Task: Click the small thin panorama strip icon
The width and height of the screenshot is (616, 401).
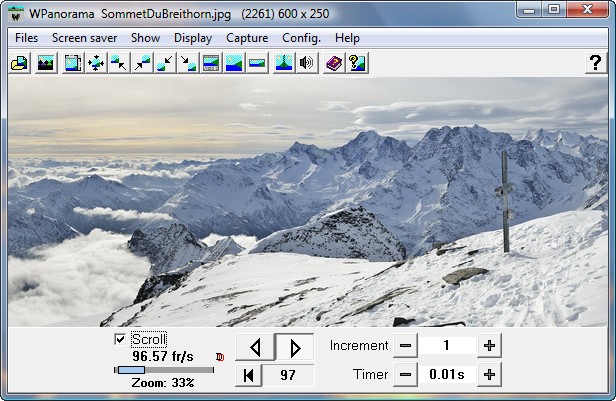Action: coord(257,63)
